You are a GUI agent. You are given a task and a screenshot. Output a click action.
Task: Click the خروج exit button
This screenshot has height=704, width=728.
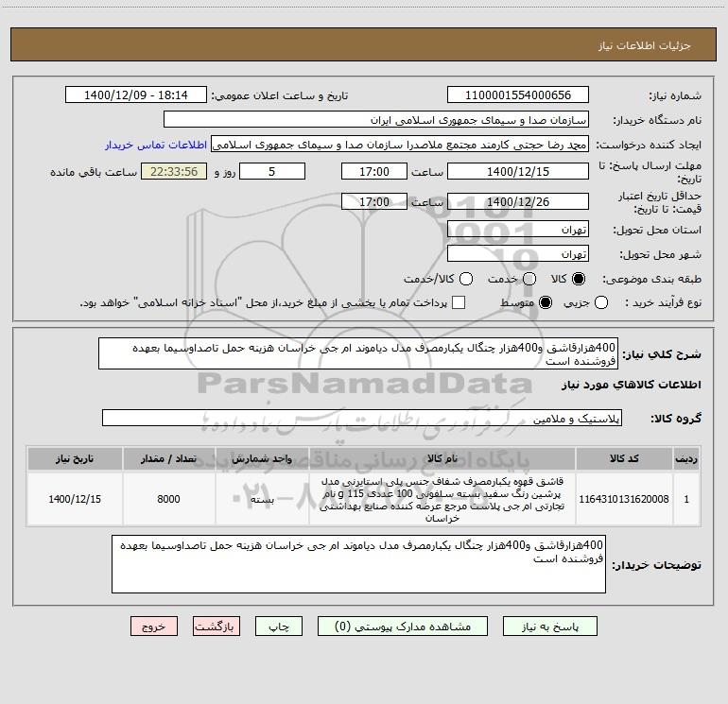[x=154, y=627]
